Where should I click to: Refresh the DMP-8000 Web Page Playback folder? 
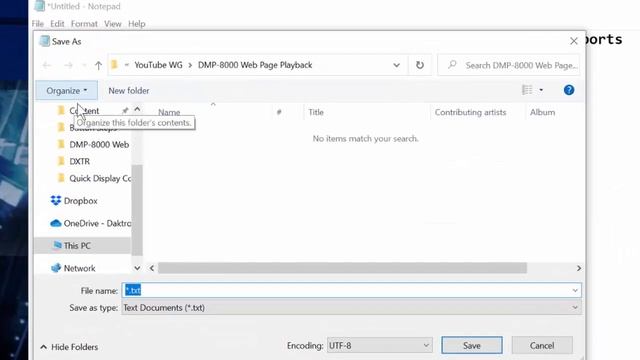point(420,65)
